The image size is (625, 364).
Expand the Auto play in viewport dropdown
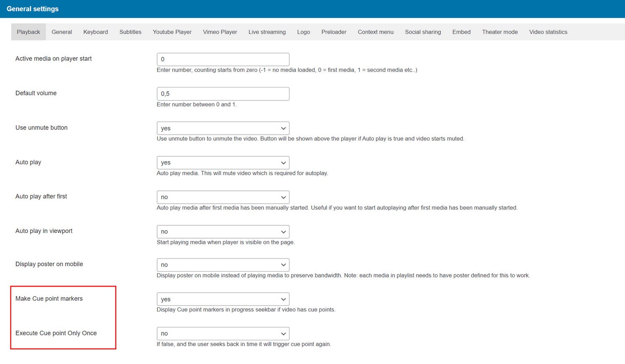click(x=223, y=232)
